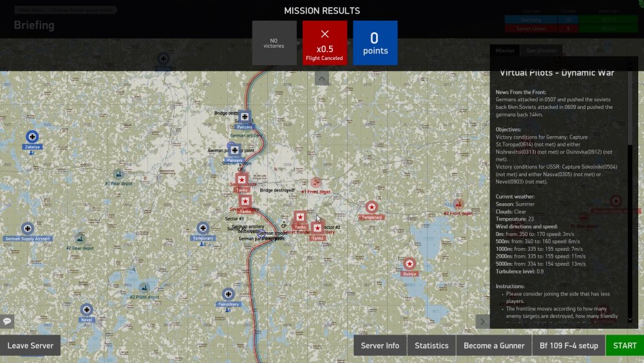Screen dimensions: 644x363
Task: Open Bf 109 F-4 setup
Action: coord(569,346)
